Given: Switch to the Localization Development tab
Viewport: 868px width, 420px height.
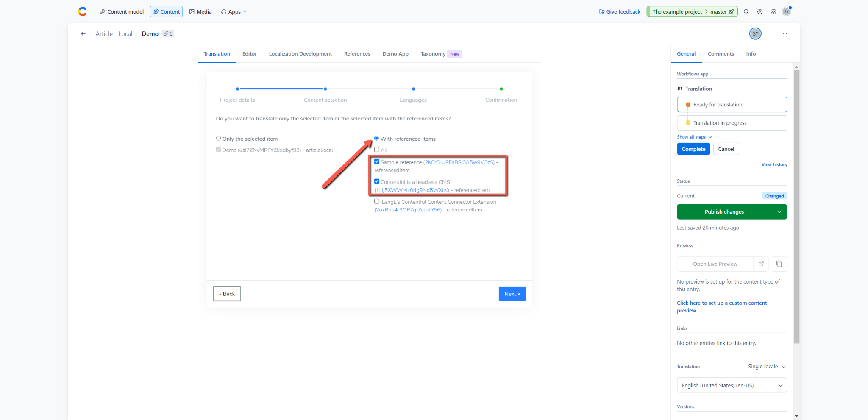Looking at the screenshot, I should click(x=300, y=54).
